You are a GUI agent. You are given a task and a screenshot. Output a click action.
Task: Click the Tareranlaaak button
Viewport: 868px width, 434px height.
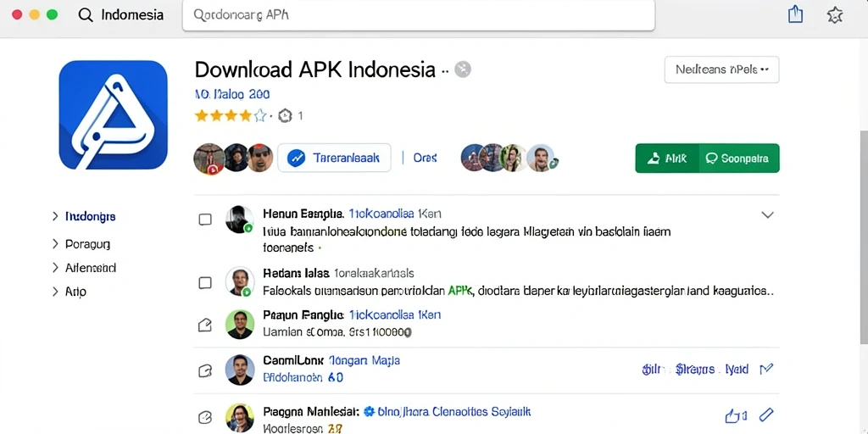tap(334, 158)
